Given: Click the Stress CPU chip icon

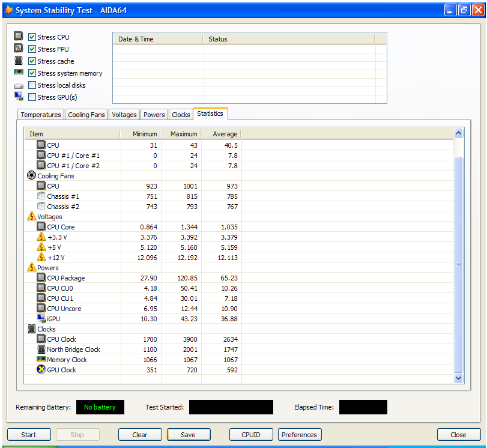Looking at the screenshot, I should [19, 36].
